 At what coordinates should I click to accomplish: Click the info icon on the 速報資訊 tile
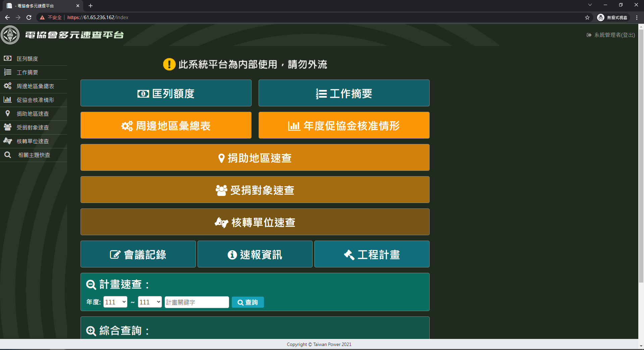click(232, 255)
